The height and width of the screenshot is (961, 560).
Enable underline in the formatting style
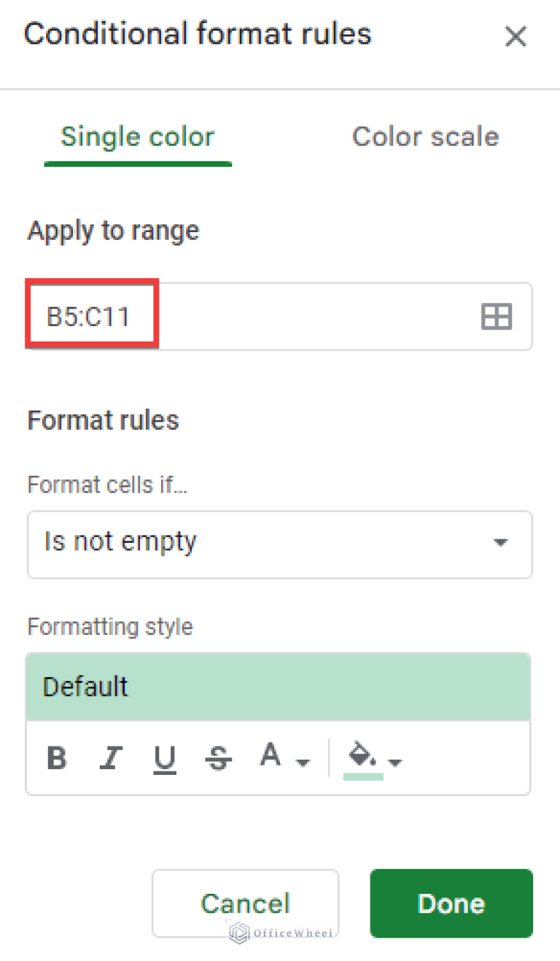164,758
